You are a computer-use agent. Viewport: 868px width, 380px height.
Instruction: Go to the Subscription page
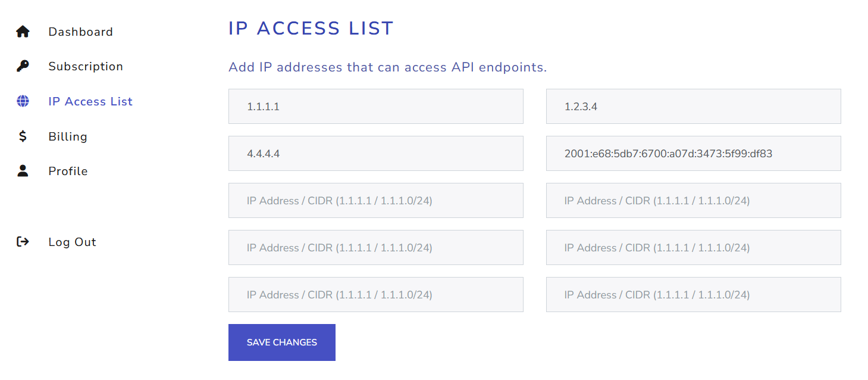[x=86, y=66]
